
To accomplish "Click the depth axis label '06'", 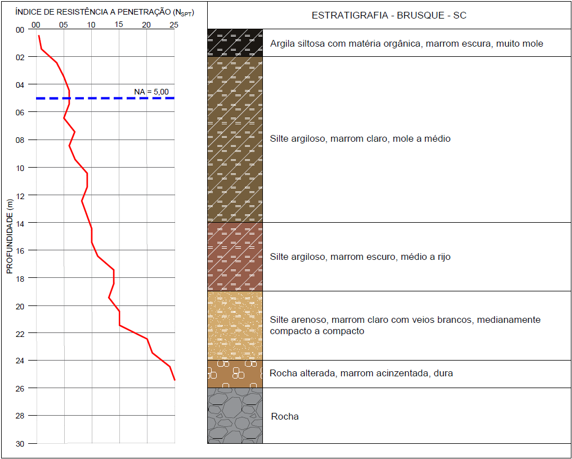I will coord(20,113).
